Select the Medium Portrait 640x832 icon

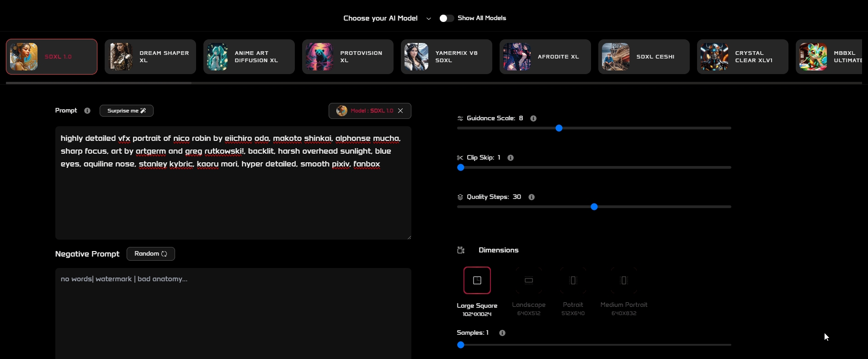click(x=623, y=280)
